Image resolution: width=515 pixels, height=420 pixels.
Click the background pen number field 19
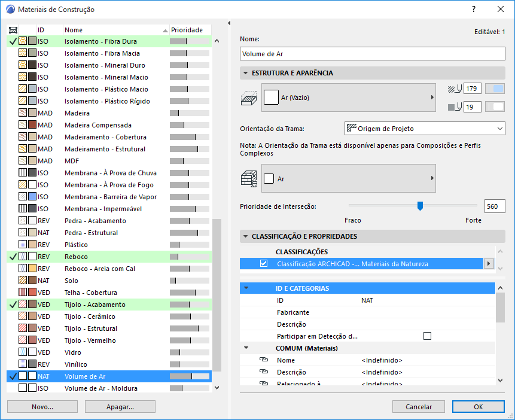(x=473, y=107)
